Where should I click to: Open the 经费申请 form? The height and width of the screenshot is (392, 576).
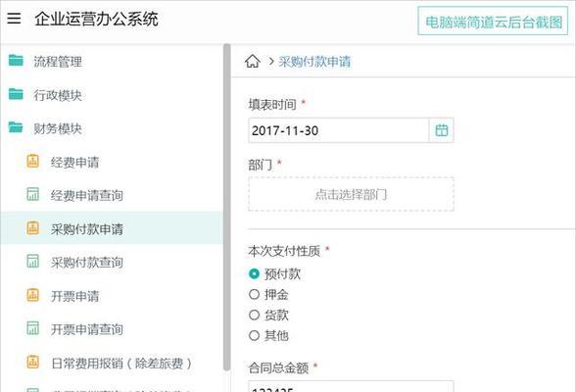74,163
